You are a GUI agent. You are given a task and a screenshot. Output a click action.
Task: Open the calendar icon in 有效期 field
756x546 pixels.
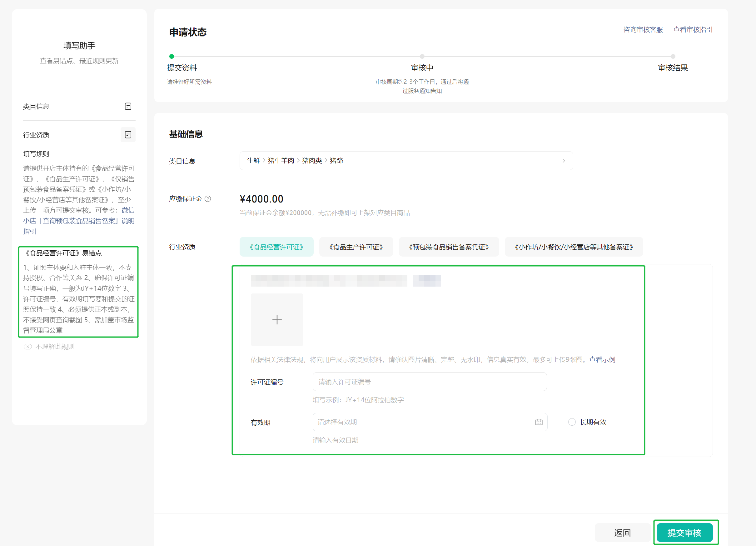[x=539, y=422]
